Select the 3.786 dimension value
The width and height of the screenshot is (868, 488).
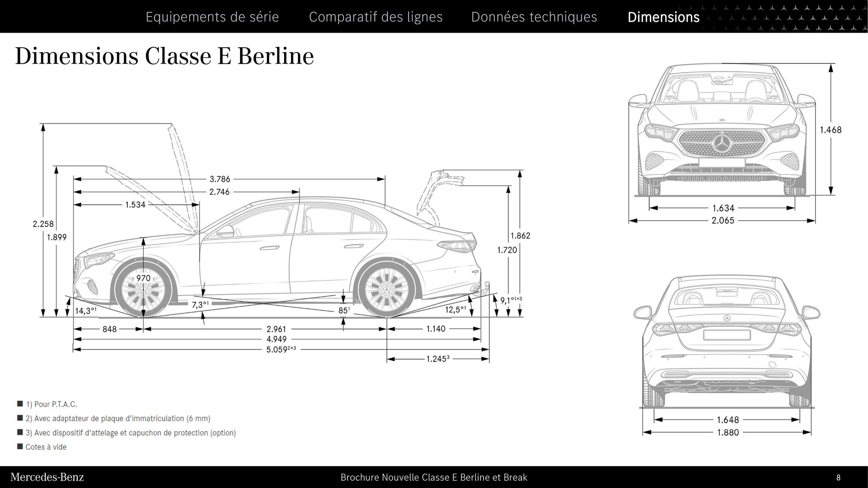tap(220, 179)
